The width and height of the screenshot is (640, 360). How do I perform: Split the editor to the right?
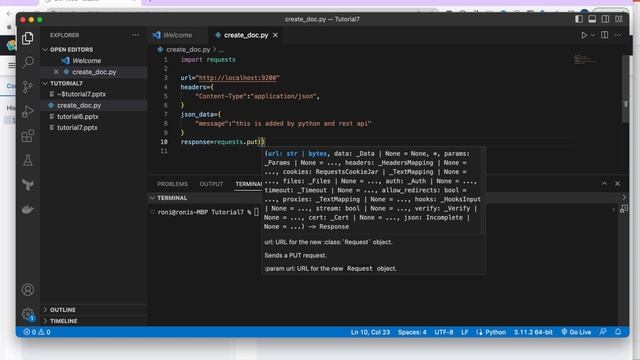(x=604, y=35)
